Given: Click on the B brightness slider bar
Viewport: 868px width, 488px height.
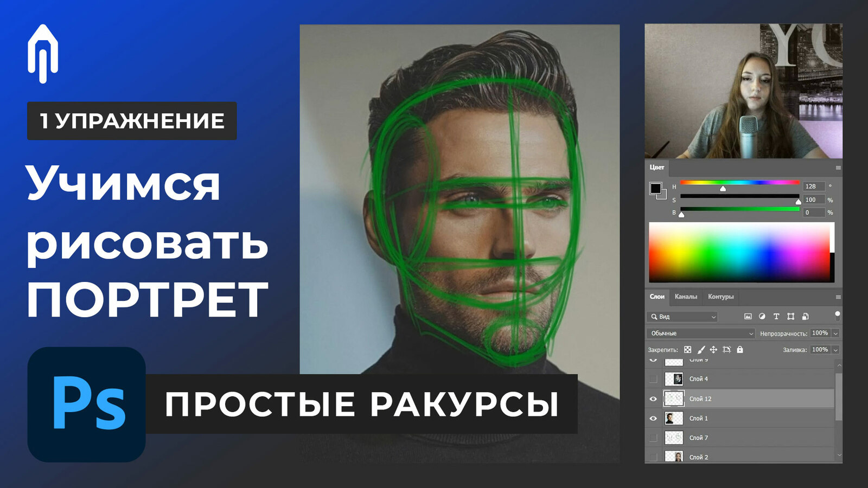Looking at the screenshot, I should [x=739, y=209].
